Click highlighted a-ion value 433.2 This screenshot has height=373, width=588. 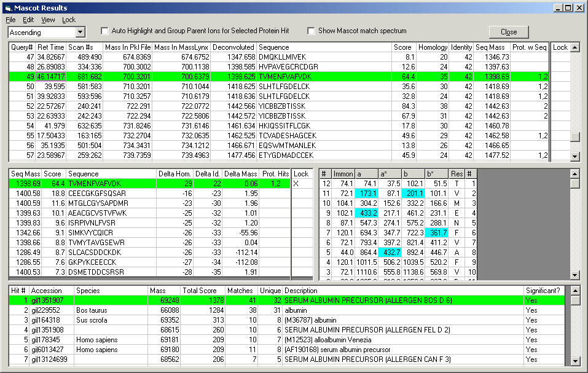click(367, 213)
